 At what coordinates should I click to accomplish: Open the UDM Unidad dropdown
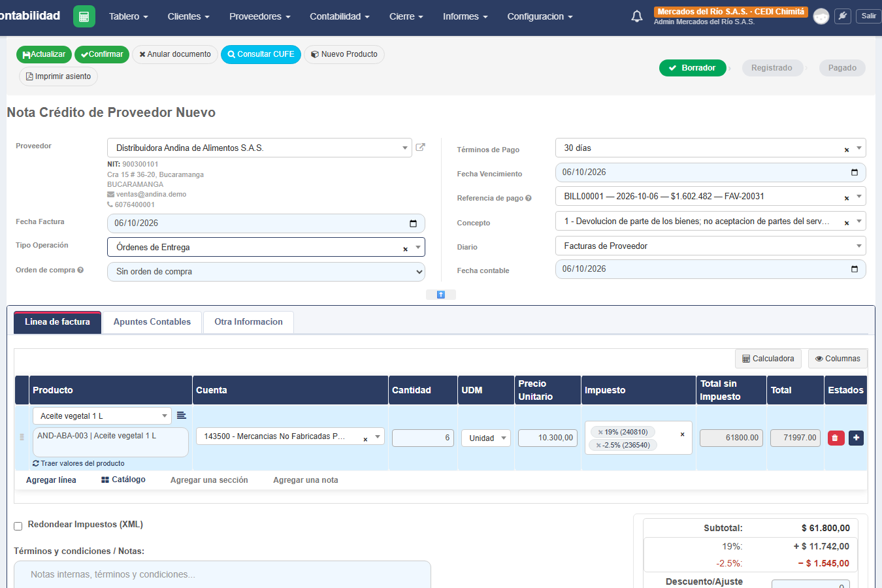coord(486,438)
